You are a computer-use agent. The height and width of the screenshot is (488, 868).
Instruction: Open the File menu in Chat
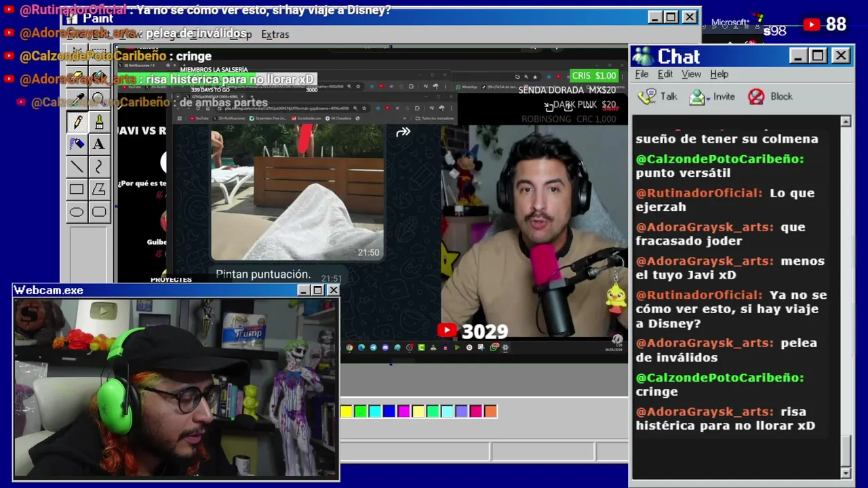coord(642,74)
